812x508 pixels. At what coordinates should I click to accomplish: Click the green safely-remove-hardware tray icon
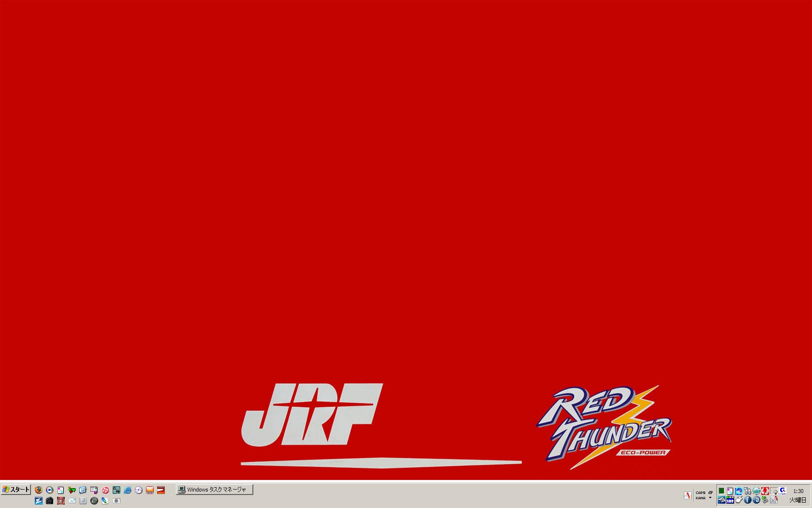coord(765,500)
